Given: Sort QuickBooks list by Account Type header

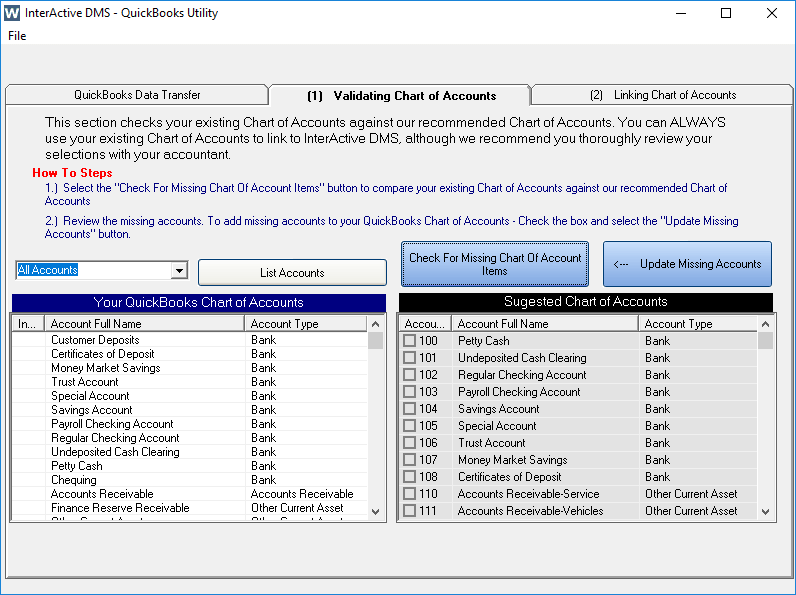Looking at the screenshot, I should pos(306,324).
